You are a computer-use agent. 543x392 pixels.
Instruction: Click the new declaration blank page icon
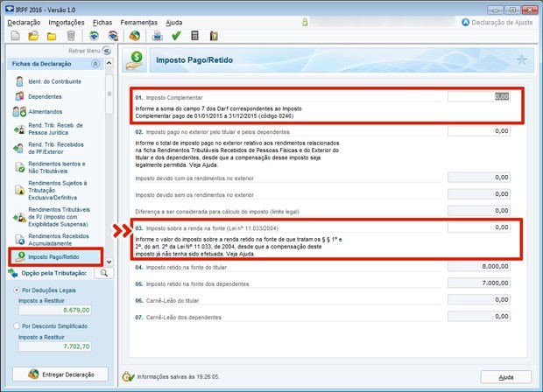pyautogui.click(x=15, y=36)
